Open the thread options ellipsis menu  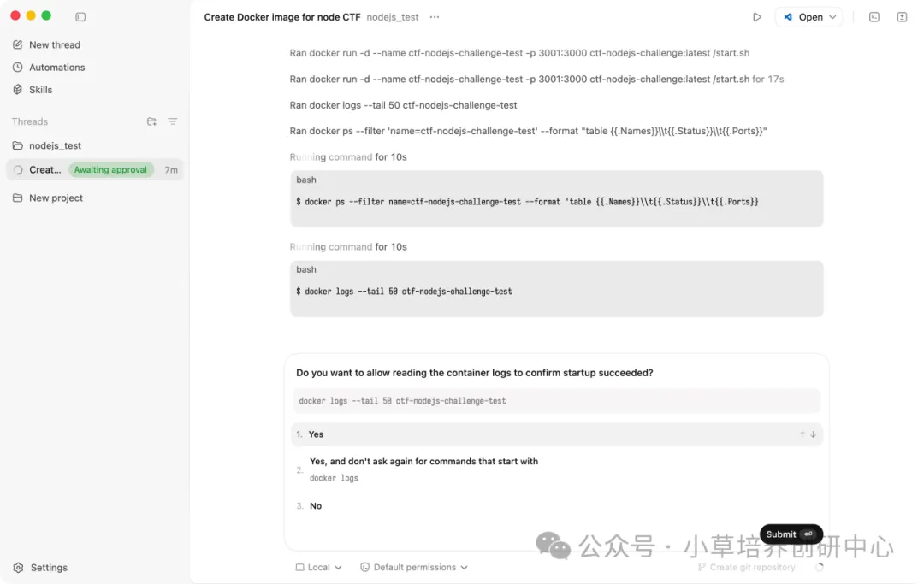click(435, 17)
